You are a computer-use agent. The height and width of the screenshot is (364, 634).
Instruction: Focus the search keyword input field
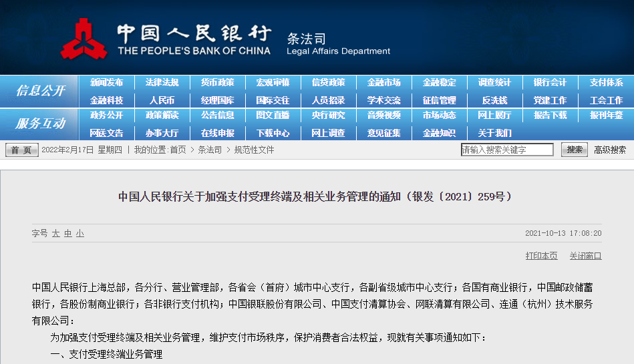click(x=507, y=150)
